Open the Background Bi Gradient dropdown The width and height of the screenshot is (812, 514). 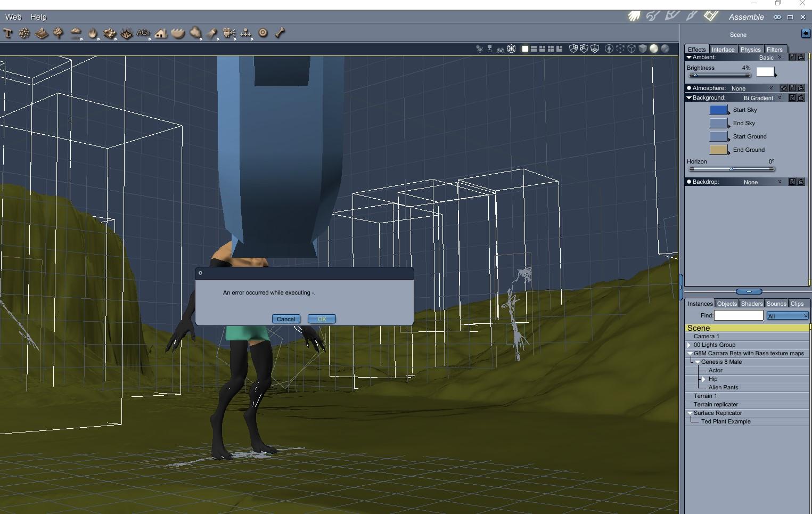coord(762,98)
